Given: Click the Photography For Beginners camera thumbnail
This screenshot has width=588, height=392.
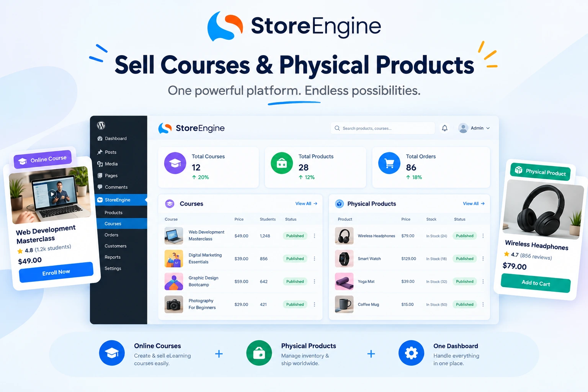Looking at the screenshot, I should point(174,304).
